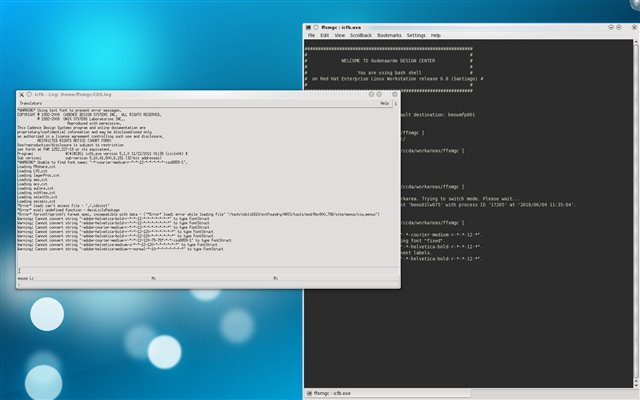This screenshot has height=400, width=640.
Task: Open the Bookmarks menu
Action: [390, 35]
